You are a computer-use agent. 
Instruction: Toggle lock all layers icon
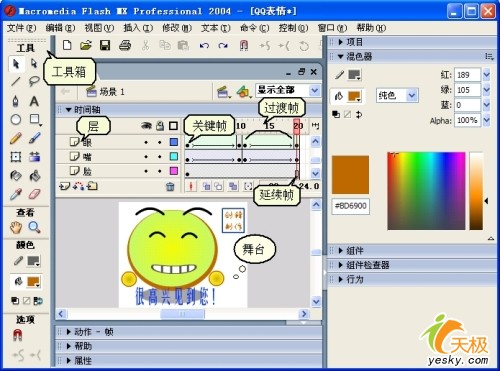(x=160, y=125)
